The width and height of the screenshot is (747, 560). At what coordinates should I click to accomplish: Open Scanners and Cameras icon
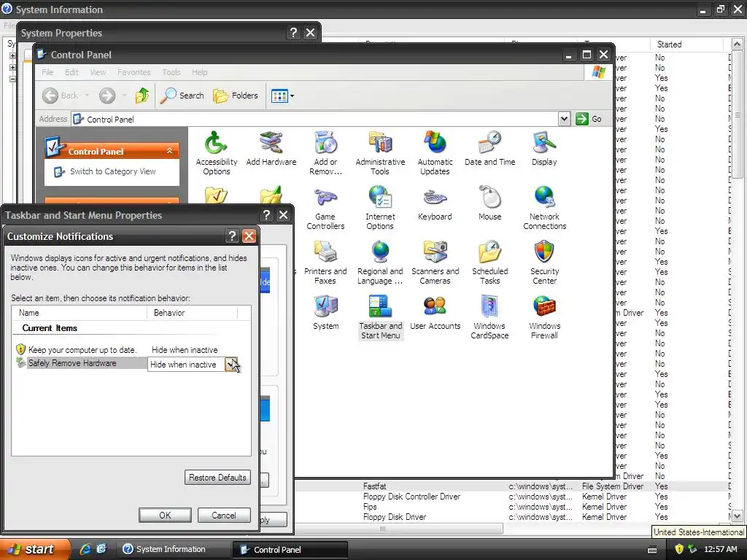tap(435, 262)
